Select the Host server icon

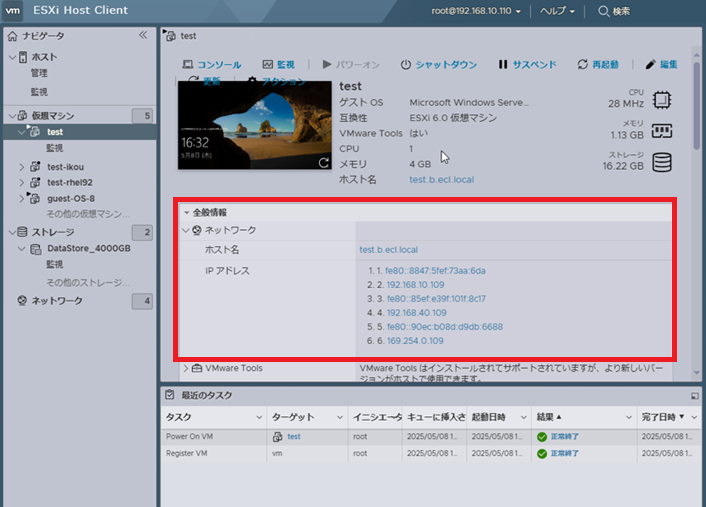23,57
